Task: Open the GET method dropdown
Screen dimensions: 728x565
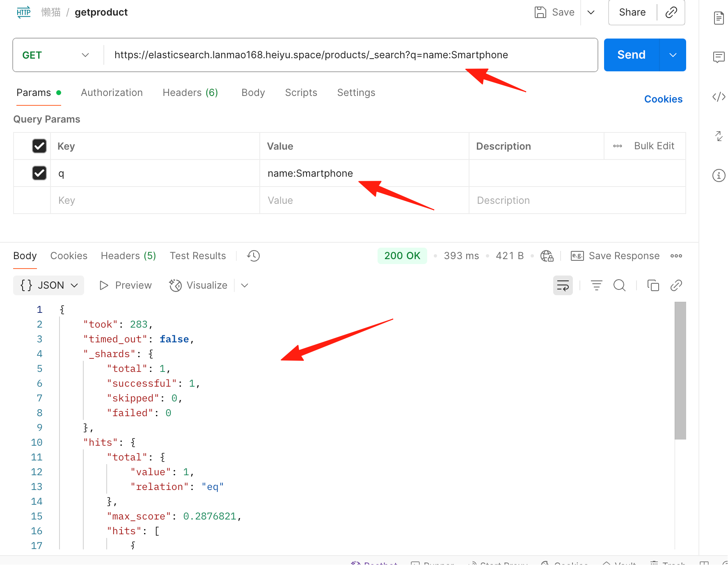Action: (x=56, y=55)
